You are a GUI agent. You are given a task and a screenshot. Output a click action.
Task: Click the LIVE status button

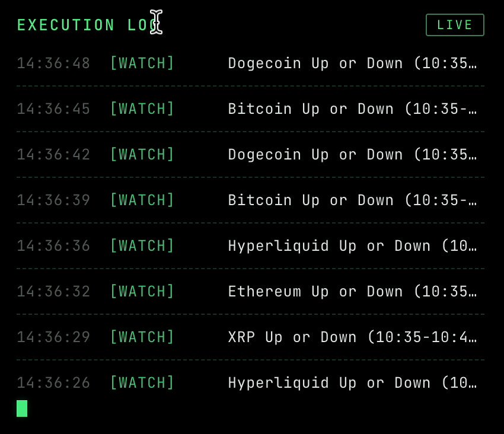click(x=455, y=25)
